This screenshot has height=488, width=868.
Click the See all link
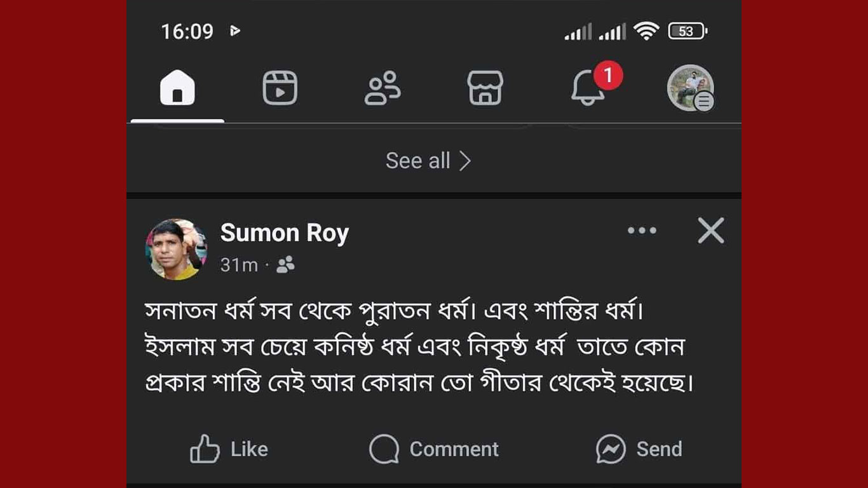[418, 161]
